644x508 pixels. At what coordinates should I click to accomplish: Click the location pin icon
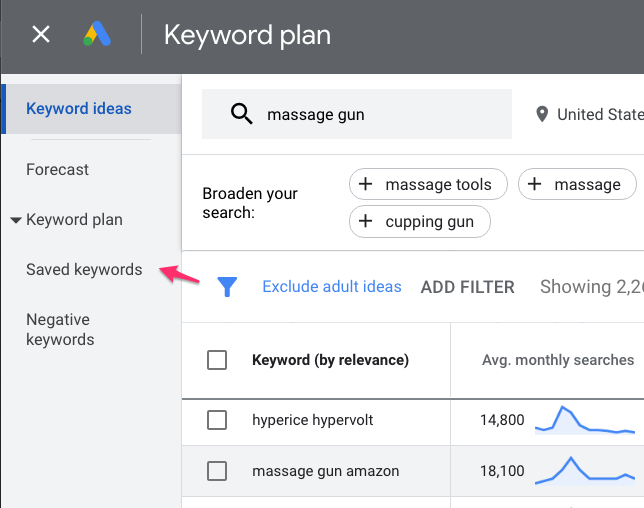(542, 114)
